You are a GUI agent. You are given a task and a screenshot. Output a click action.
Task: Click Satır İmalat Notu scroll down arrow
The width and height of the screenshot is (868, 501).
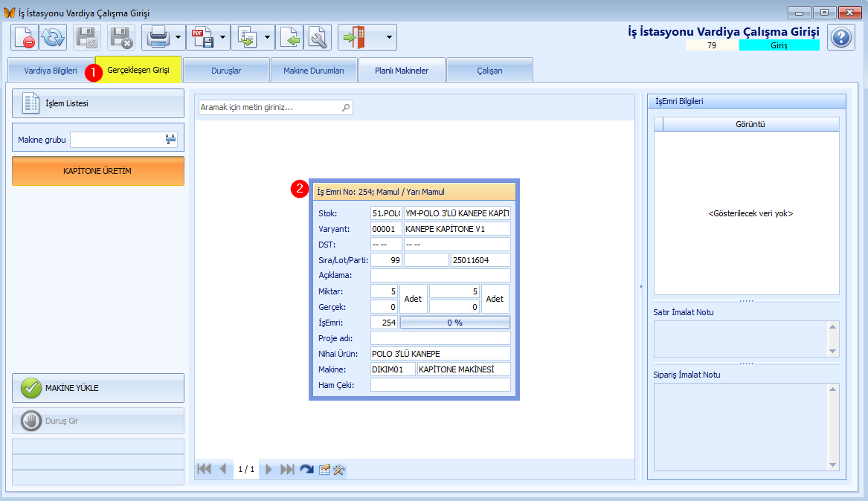coord(832,352)
